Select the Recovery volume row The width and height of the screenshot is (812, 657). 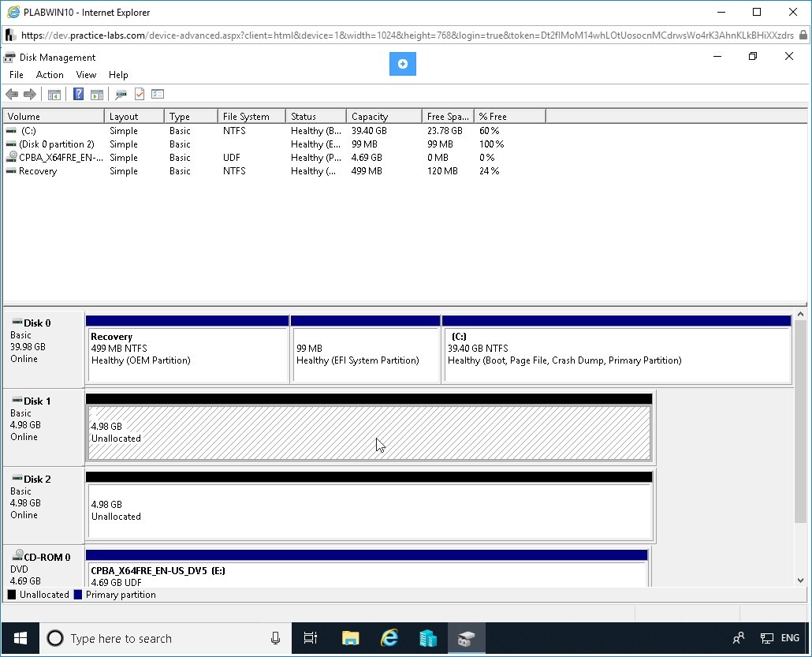pyautogui.click(x=274, y=171)
